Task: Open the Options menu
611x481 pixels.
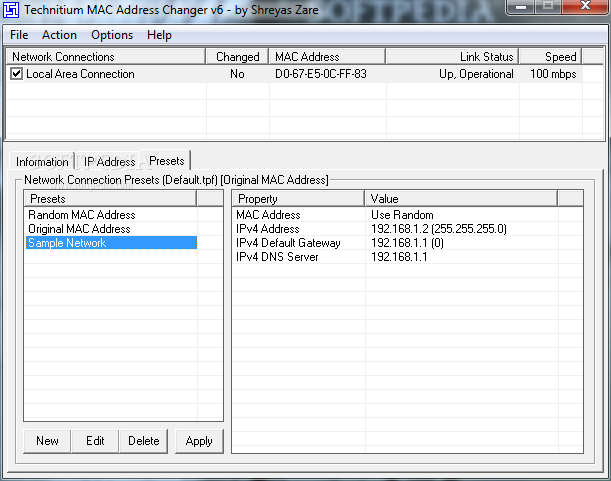Action: click(112, 35)
